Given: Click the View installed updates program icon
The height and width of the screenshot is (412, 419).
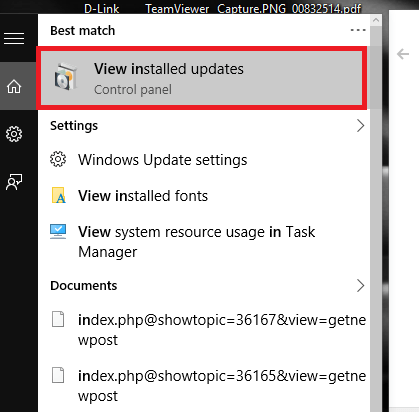Looking at the screenshot, I should pyautogui.click(x=66, y=77).
